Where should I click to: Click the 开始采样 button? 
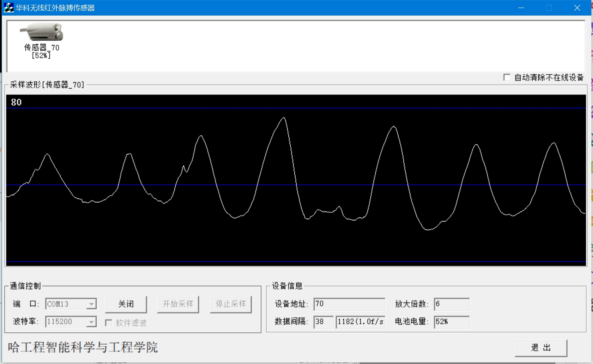point(178,304)
